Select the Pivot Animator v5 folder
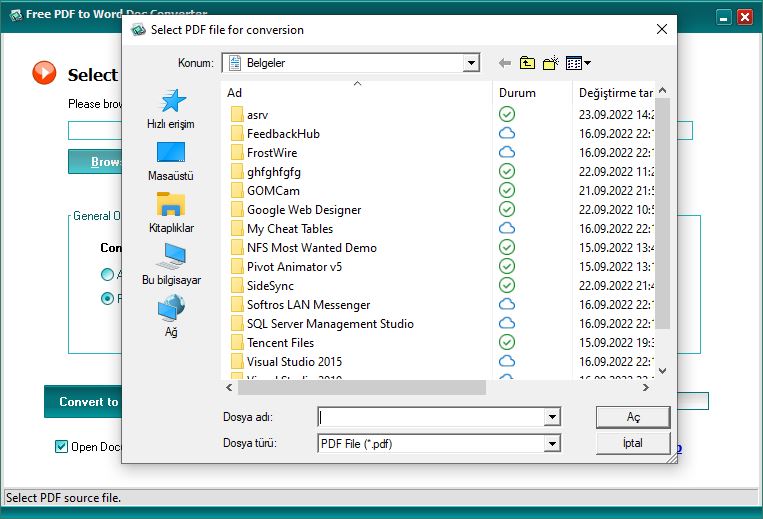 (x=287, y=267)
